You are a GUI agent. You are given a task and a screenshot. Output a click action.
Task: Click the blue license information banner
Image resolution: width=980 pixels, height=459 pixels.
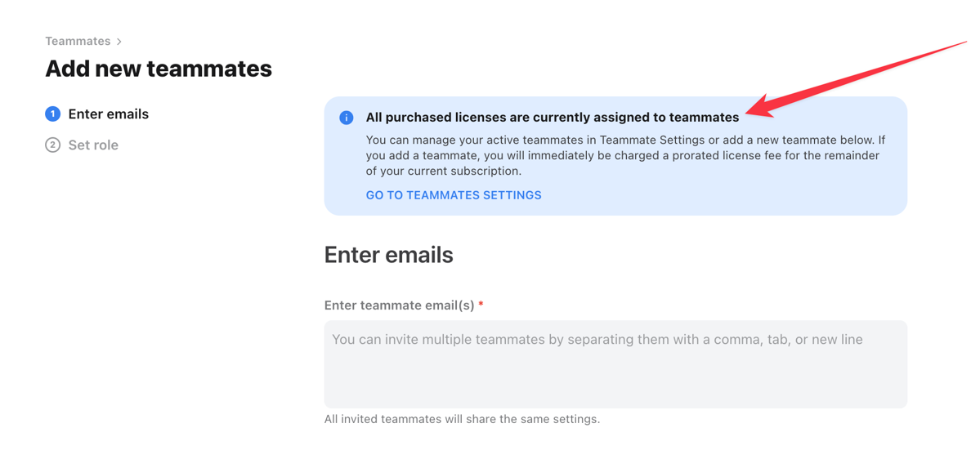point(615,156)
